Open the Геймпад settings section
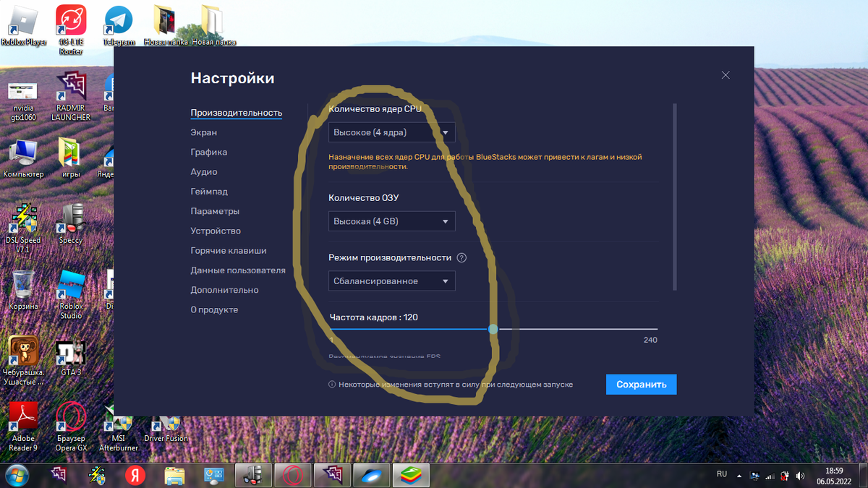This screenshot has height=488, width=868. pyautogui.click(x=209, y=192)
